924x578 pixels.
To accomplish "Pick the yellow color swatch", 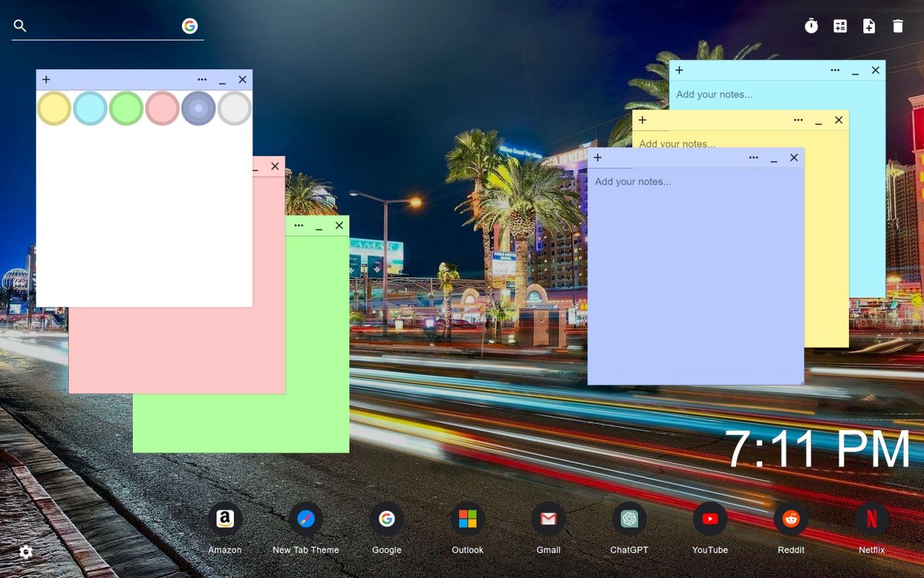I will tap(54, 108).
